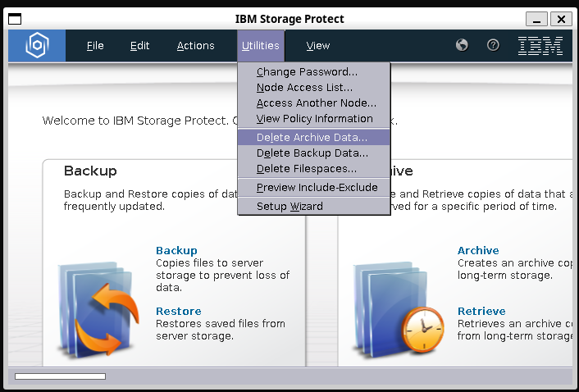Launch Setup Wizard from Utilities menu
The height and width of the screenshot is (392, 579).
314,207
